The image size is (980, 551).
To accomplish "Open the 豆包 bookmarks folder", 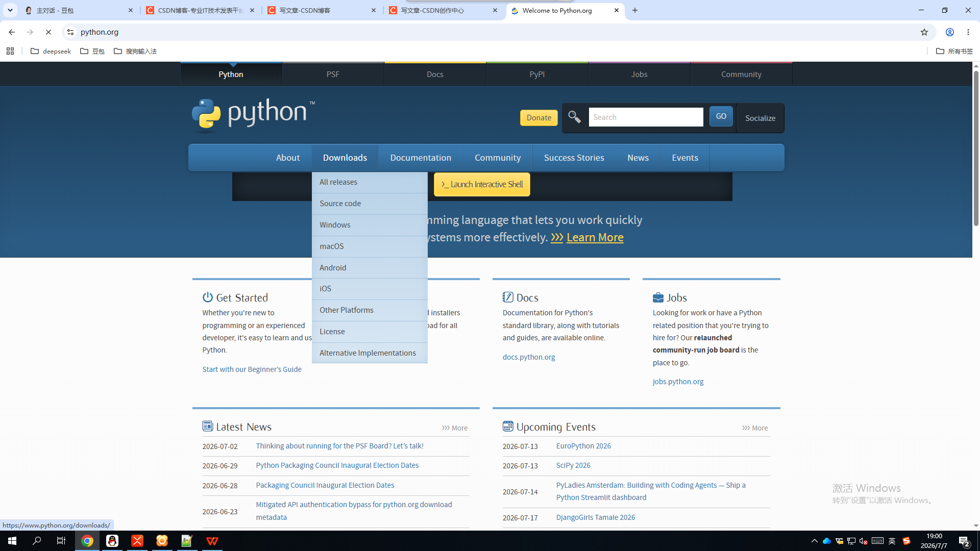I will point(92,51).
